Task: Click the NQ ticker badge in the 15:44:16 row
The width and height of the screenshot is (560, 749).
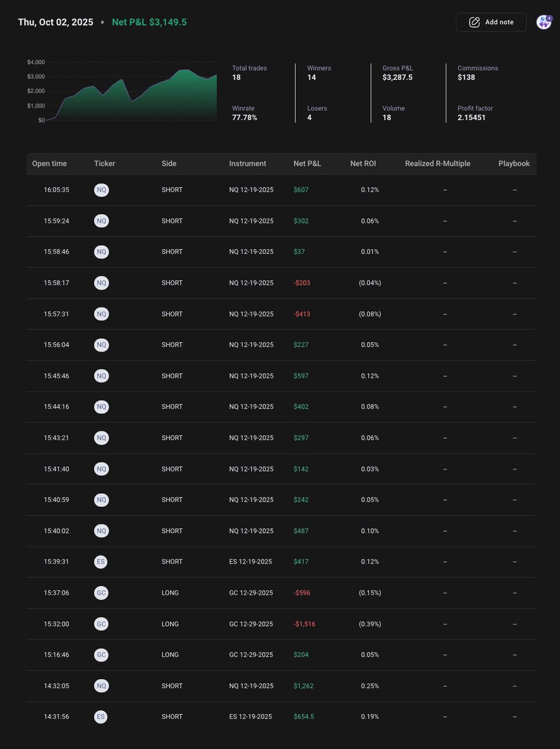Action: (x=102, y=406)
